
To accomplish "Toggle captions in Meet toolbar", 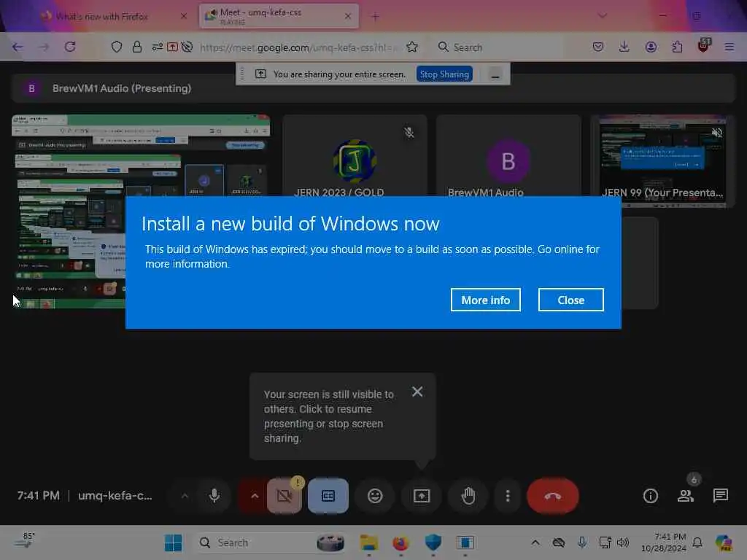I will (x=328, y=496).
